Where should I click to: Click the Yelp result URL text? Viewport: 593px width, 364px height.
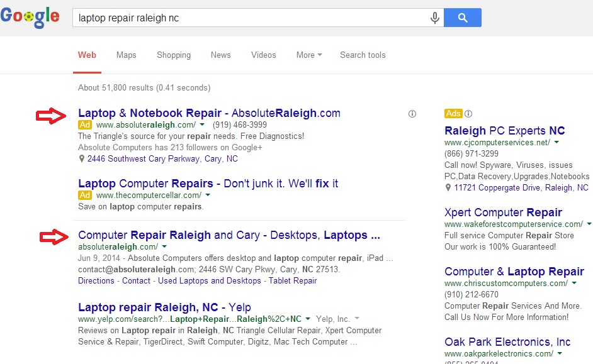point(190,319)
